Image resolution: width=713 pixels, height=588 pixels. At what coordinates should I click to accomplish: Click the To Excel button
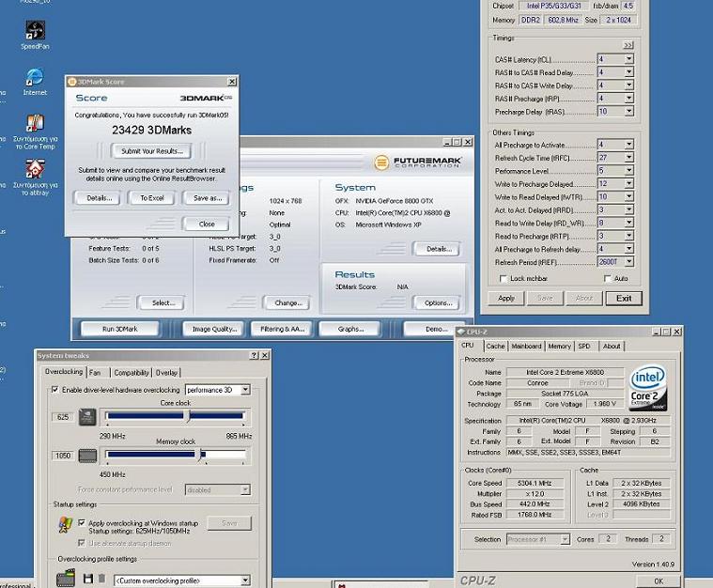(151, 198)
